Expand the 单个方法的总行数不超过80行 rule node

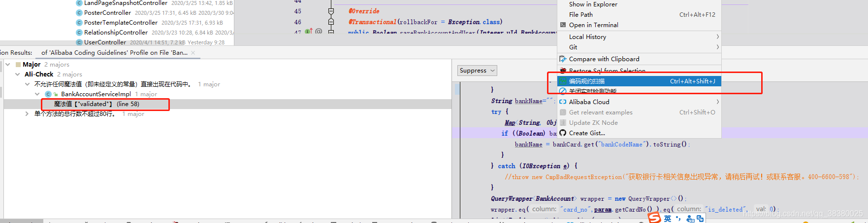[x=28, y=113]
